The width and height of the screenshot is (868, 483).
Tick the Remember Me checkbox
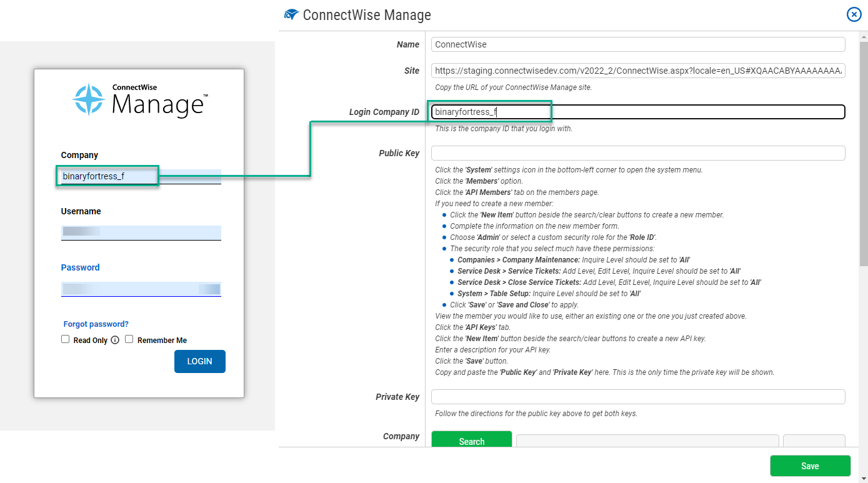coord(129,339)
